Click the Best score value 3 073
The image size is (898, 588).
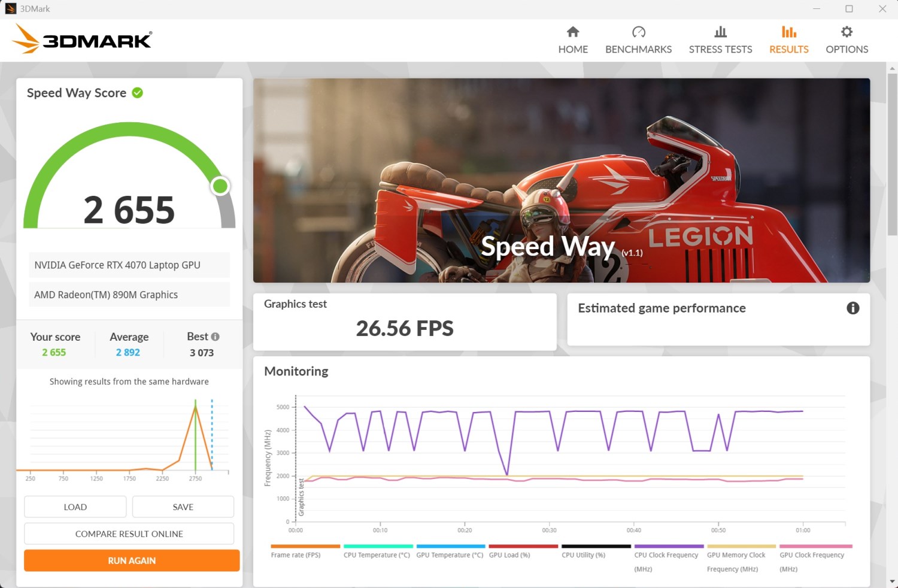[x=202, y=353]
